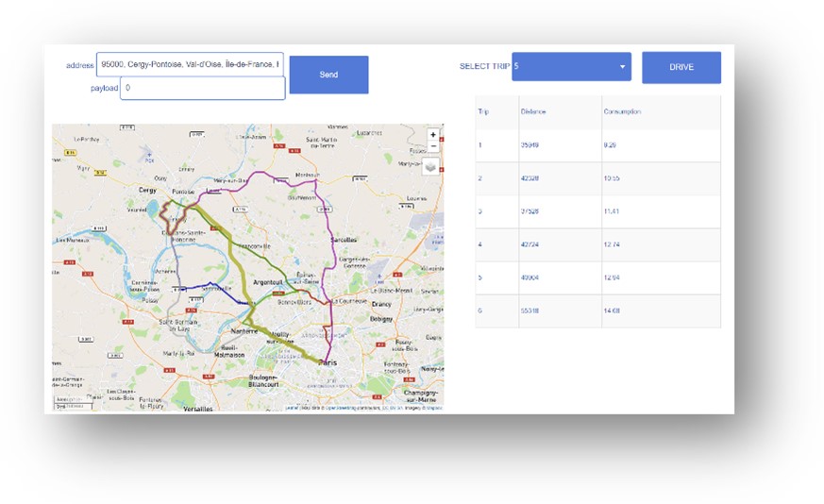
Task: Click Cergy label on the map
Action: coord(148,190)
